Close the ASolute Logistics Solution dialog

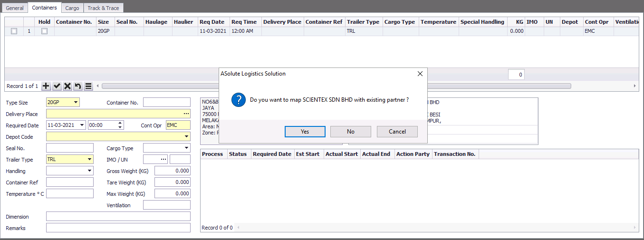click(420, 74)
